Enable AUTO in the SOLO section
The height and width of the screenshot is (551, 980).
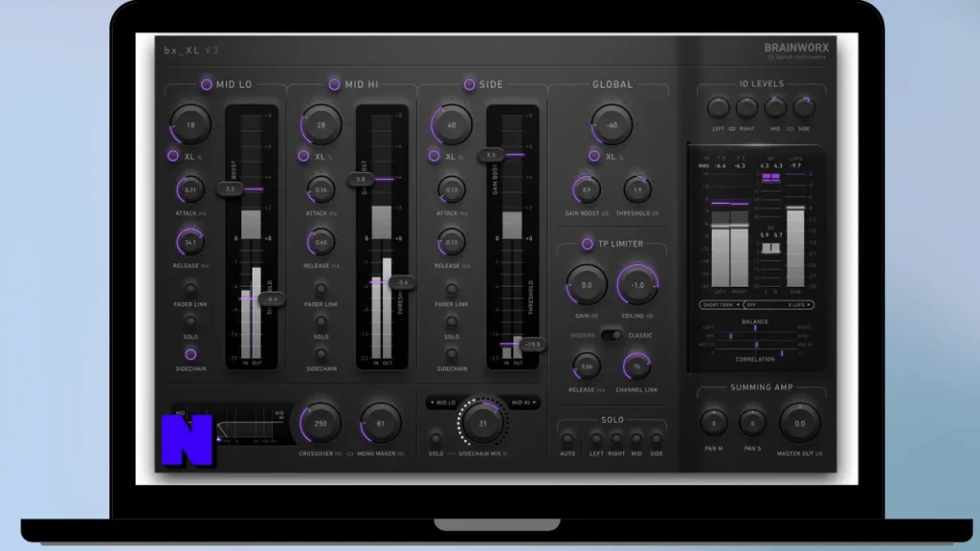click(568, 438)
